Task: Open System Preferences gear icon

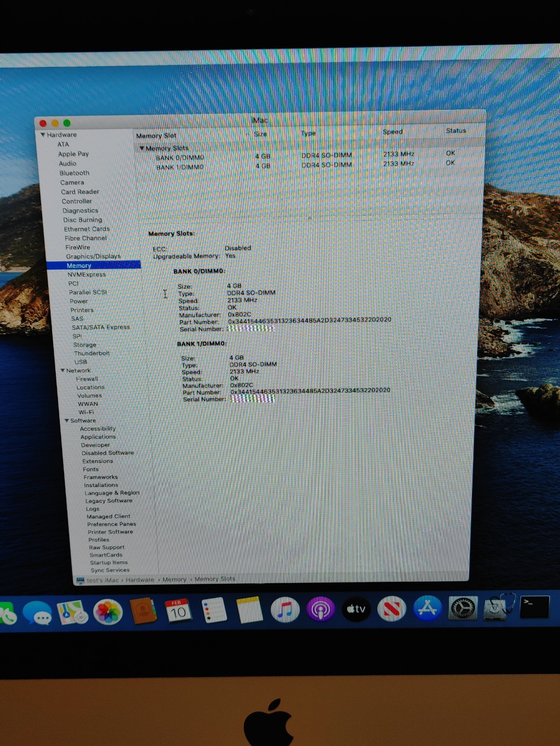Action: 462,608
